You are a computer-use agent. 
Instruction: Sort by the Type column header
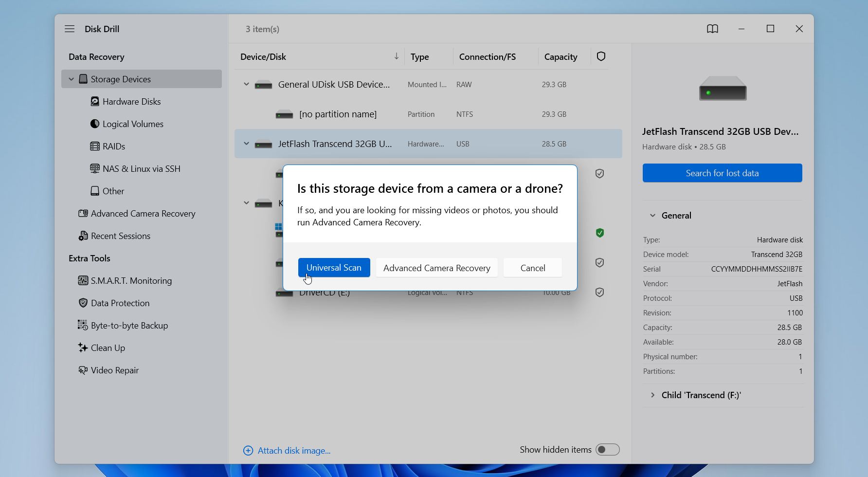[419, 56]
